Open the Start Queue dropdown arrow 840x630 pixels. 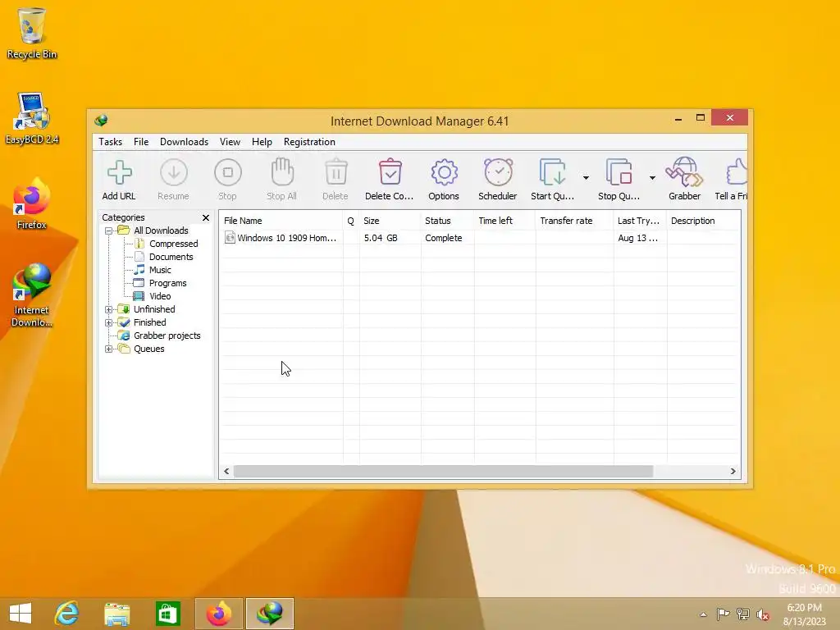point(586,177)
